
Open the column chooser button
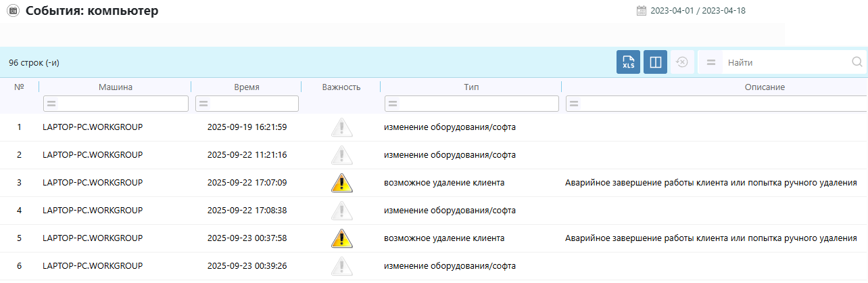(655, 62)
